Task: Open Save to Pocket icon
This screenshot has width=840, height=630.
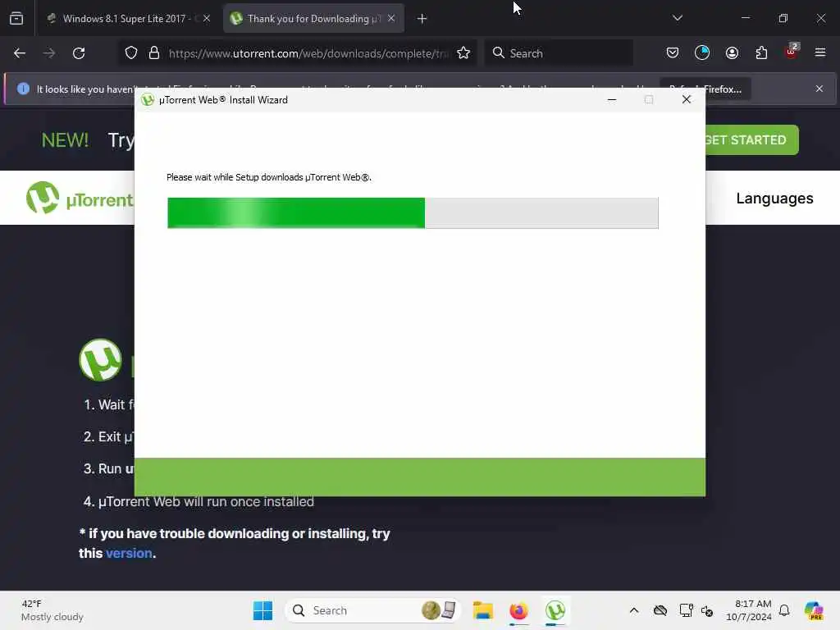Action: (673, 53)
